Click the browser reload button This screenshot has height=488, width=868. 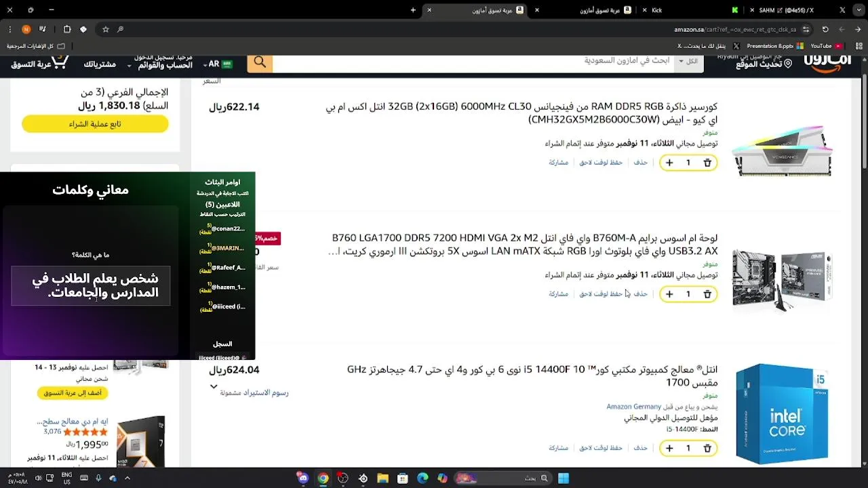(x=825, y=29)
